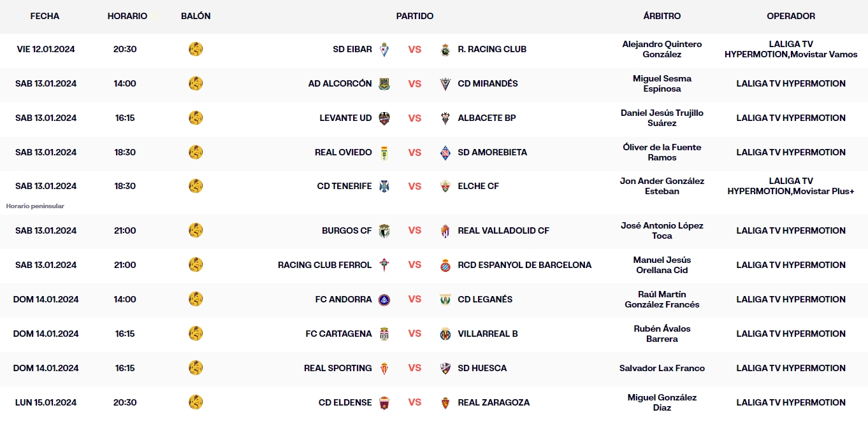Click the Real Oviedo crest icon
The width and height of the screenshot is (868, 424).
pos(384,153)
